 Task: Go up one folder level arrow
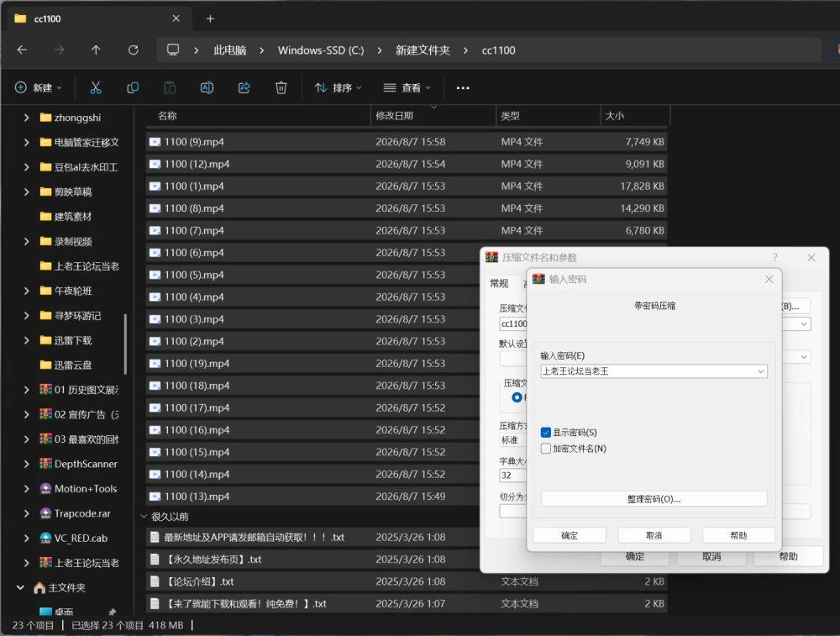[x=96, y=50]
